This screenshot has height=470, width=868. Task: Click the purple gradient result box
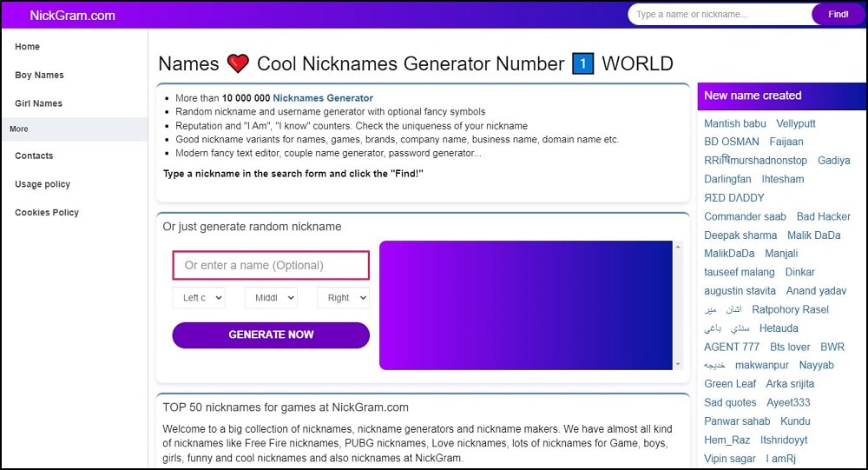tap(526, 305)
